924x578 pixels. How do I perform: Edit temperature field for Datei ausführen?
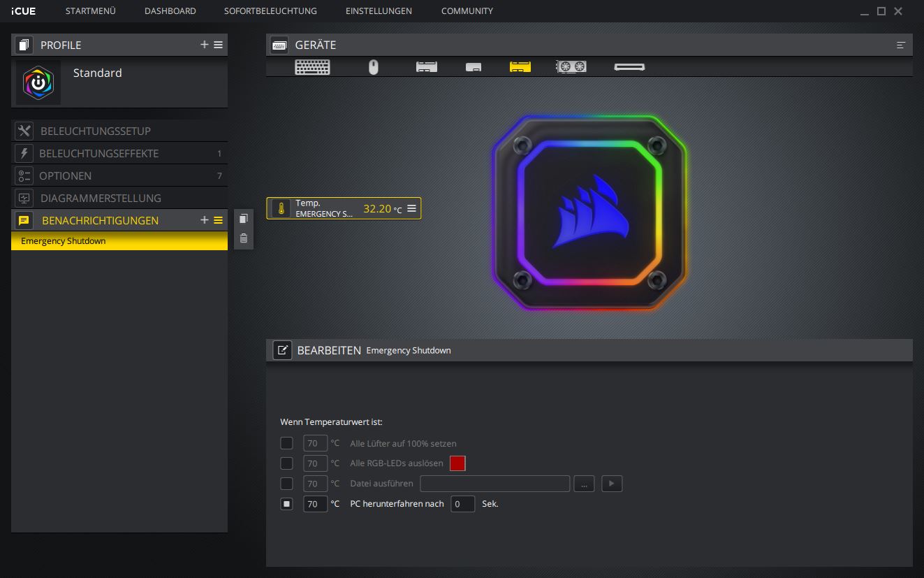(x=315, y=484)
